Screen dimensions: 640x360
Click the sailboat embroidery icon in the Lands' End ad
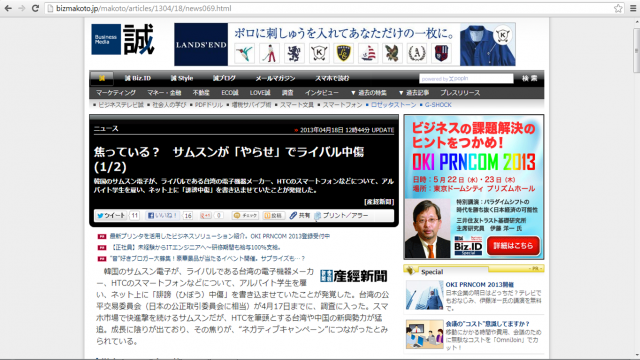click(368, 53)
